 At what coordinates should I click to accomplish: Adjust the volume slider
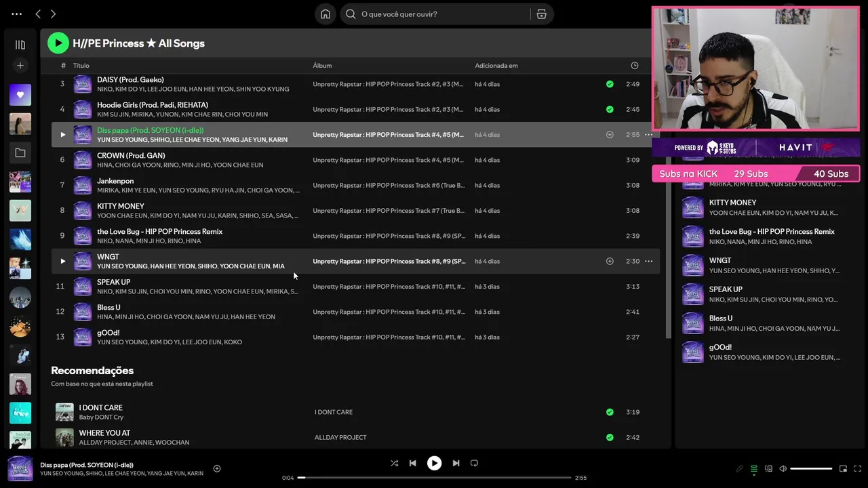pyautogui.click(x=811, y=468)
